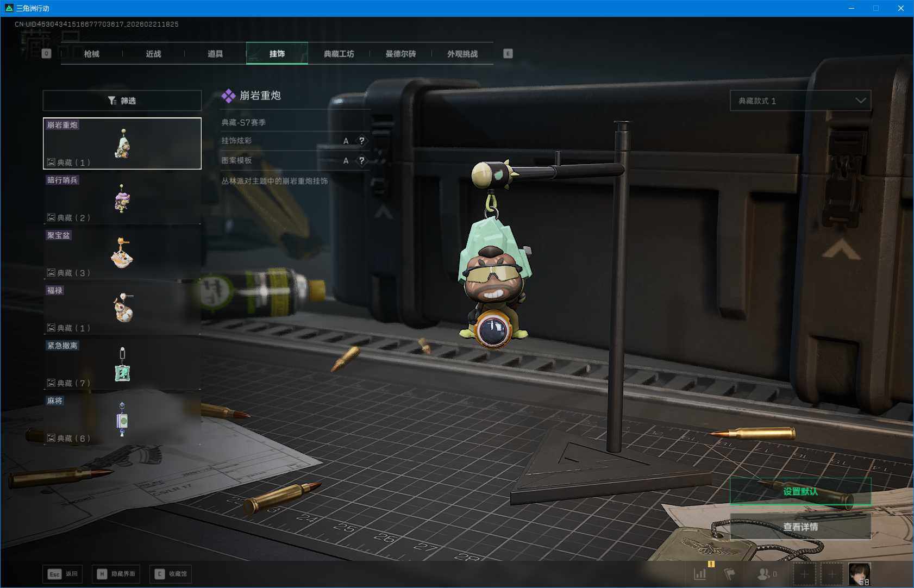Click the 典藏 image icon under 暗行哨兵

(51, 217)
